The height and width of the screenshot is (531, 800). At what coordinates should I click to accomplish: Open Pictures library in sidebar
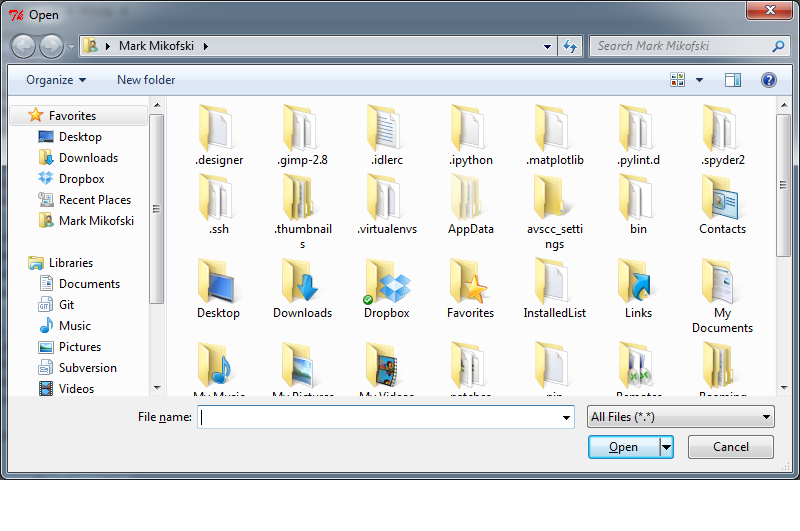(x=80, y=346)
